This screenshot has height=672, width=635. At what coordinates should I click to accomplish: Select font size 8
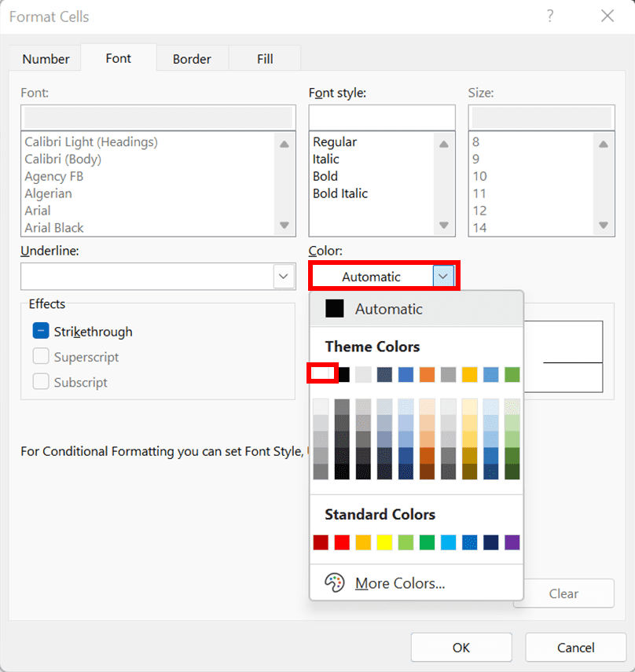(x=475, y=141)
